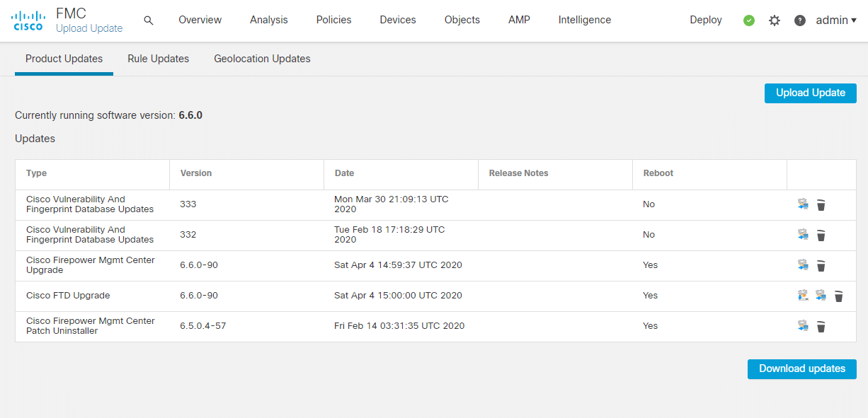The image size is (868, 418).
Task: Install the VDB version 333 update
Action: [x=803, y=204]
